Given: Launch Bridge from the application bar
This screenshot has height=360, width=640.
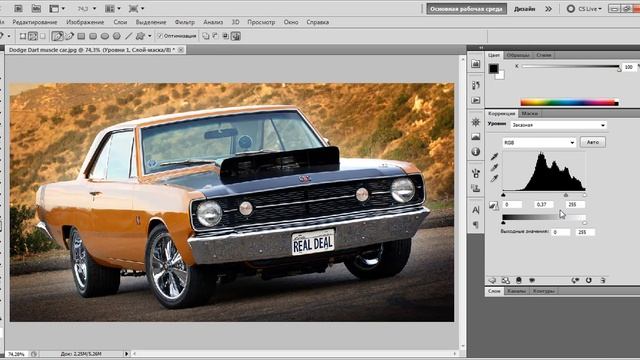Looking at the screenshot, I should click(x=18, y=8).
